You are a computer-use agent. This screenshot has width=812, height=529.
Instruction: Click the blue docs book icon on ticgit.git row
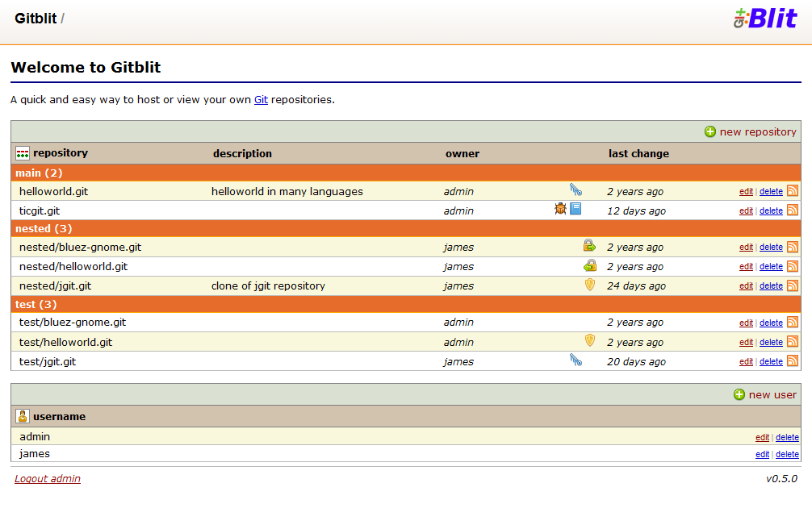point(576,209)
